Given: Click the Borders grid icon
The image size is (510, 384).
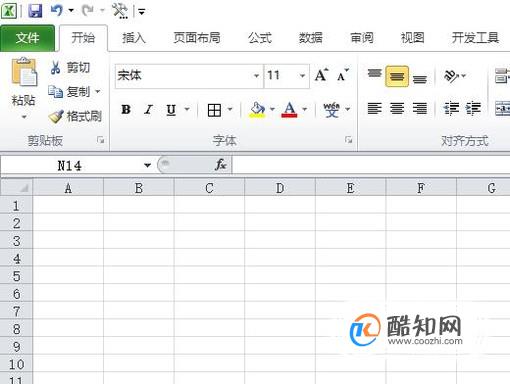Looking at the screenshot, I should 214,110.
